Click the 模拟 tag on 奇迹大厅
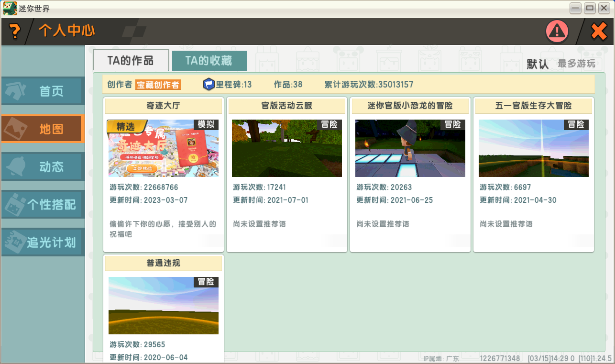This screenshot has width=615, height=364. pos(206,124)
